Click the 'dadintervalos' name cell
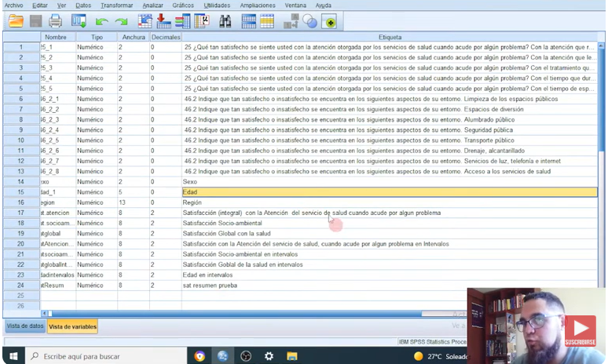The image size is (608, 364). [58, 275]
